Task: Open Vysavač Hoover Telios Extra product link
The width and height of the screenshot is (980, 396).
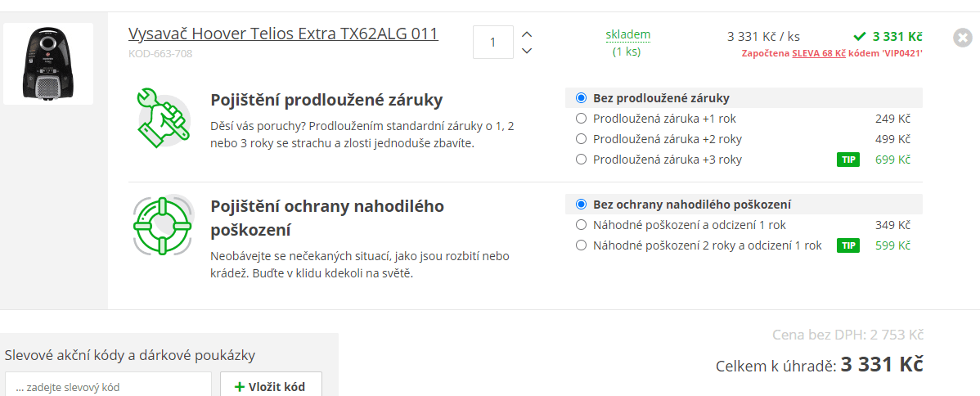Action: [x=283, y=34]
